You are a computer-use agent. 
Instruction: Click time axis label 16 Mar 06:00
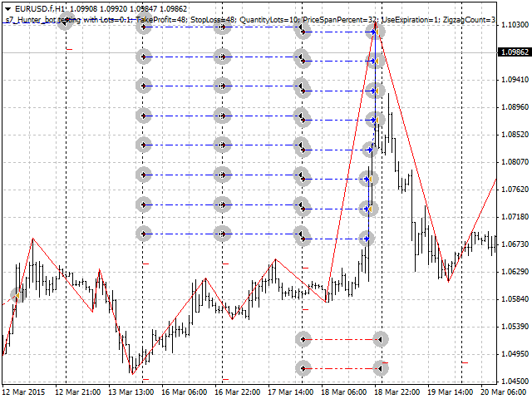pyautogui.click(x=185, y=392)
